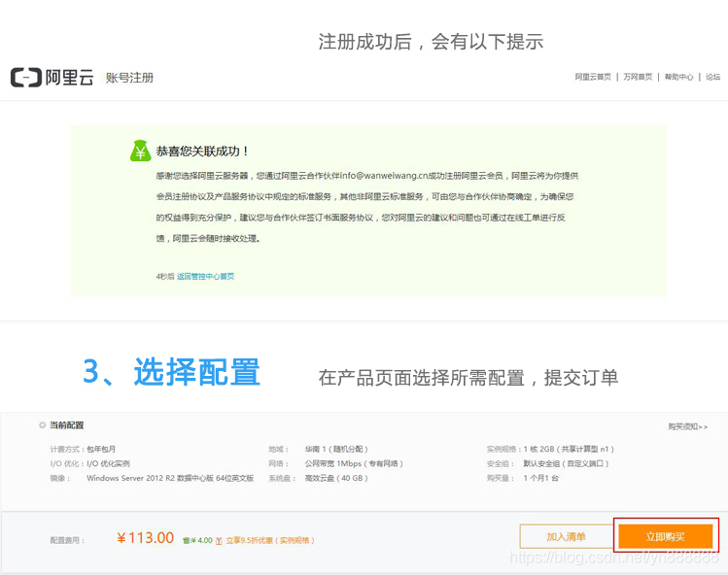Click 4秒后 countdown text
Image resolution: width=728 pixels, height=575 pixels.
165,276
